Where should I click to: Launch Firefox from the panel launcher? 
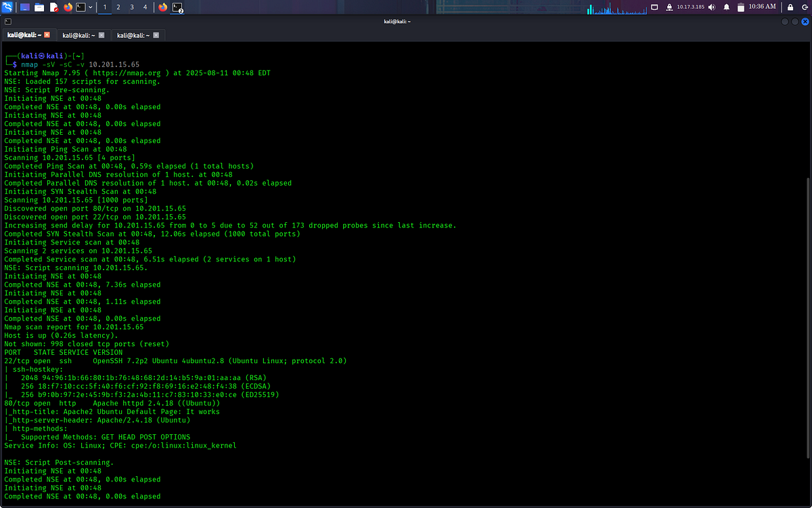[x=68, y=7]
